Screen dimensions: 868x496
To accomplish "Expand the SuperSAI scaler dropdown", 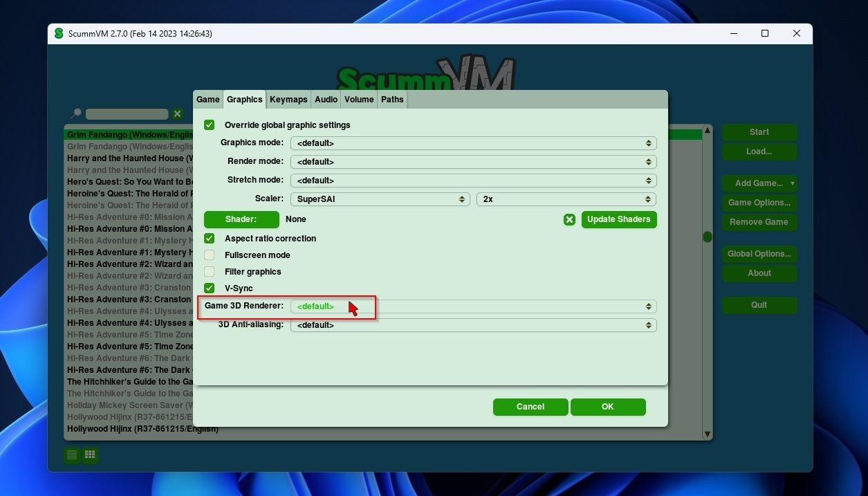I will 380,199.
